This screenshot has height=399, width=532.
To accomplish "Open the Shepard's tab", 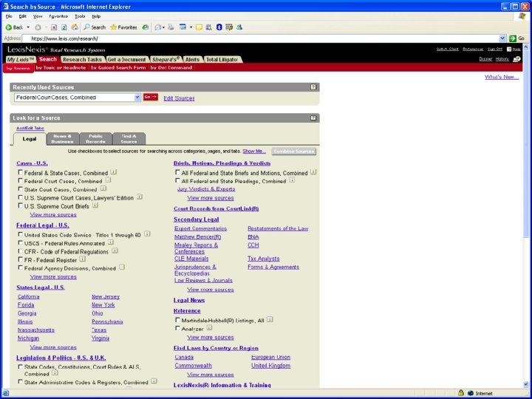I will pyautogui.click(x=166, y=59).
